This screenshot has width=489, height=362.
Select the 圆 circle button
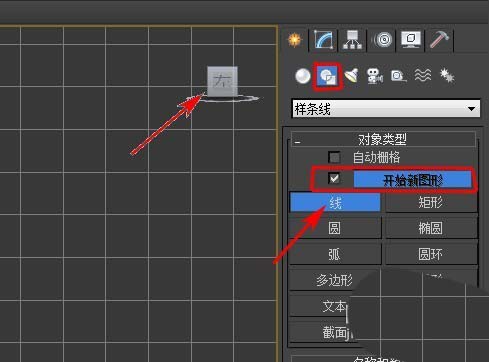(335, 228)
